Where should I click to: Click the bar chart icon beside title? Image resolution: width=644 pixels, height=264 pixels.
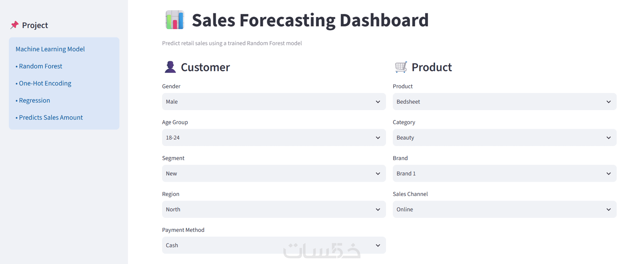click(175, 20)
